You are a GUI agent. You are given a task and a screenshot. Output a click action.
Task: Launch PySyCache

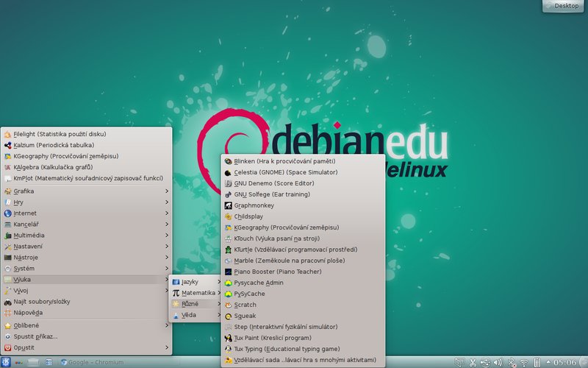coord(303,294)
